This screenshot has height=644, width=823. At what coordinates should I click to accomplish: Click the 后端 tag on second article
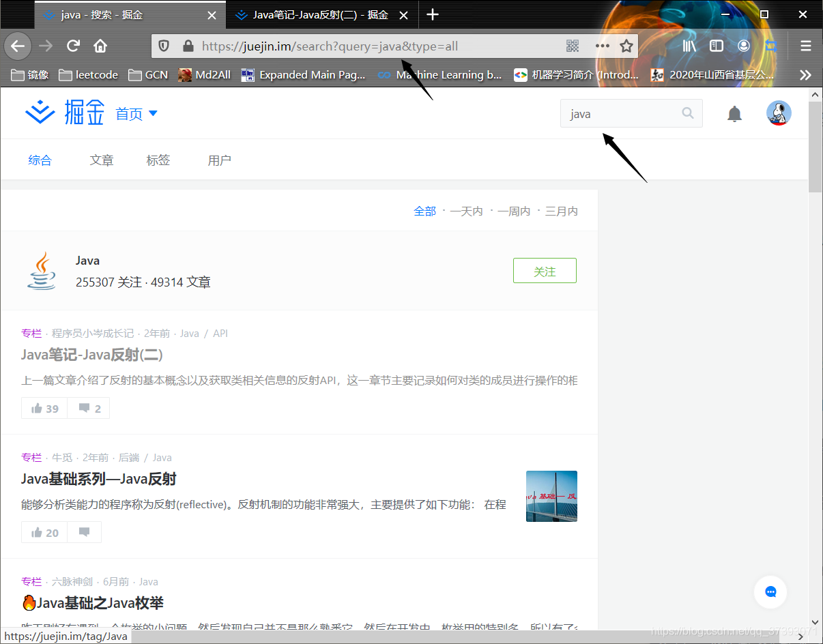click(129, 458)
